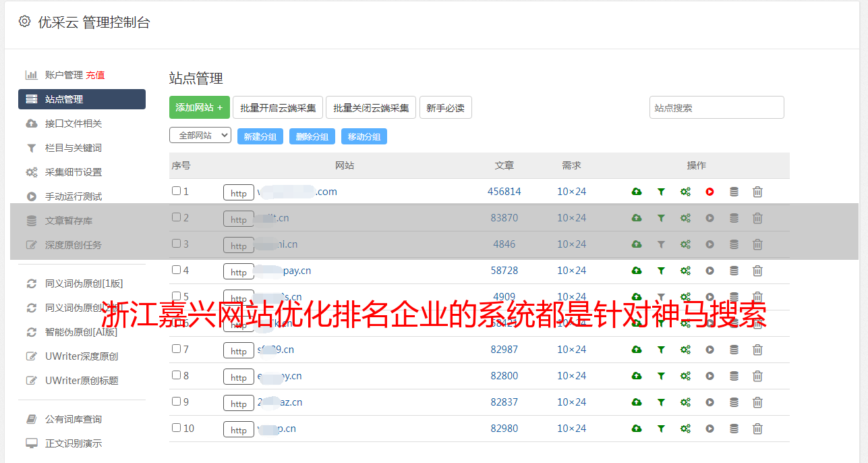Screen dimensions: 868x463
Task: Open 公有词库查询
Action: point(74,419)
